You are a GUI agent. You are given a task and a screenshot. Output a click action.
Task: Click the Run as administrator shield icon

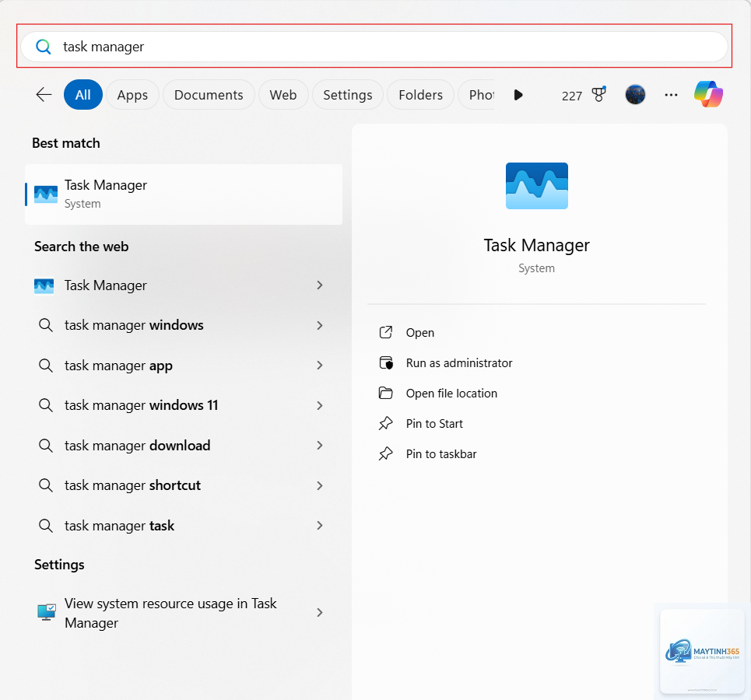[386, 363]
